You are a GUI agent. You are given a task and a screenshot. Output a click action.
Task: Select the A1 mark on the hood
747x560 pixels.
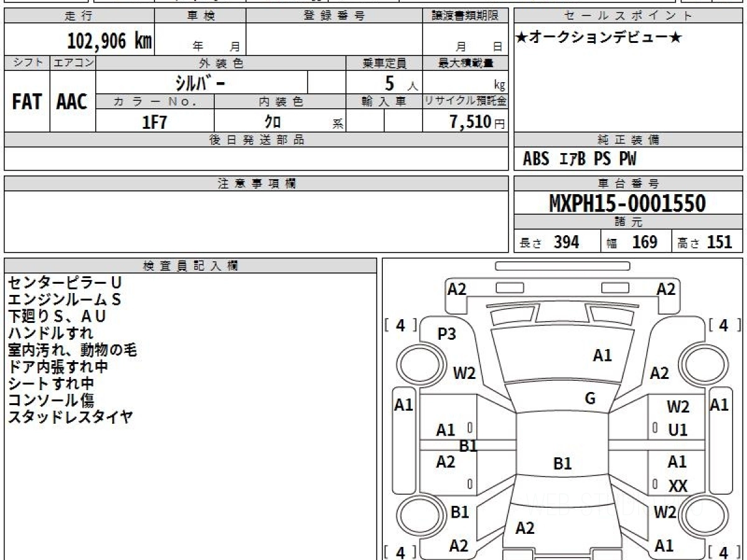click(x=603, y=356)
